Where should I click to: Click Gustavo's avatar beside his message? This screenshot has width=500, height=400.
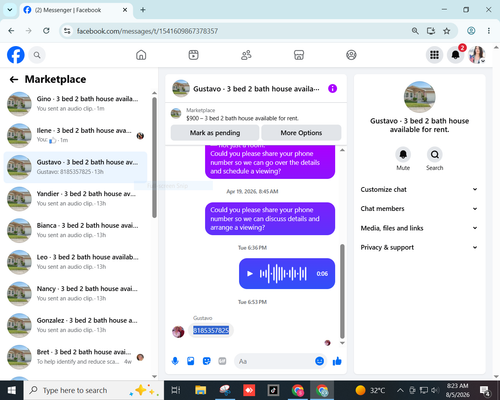[178, 332]
